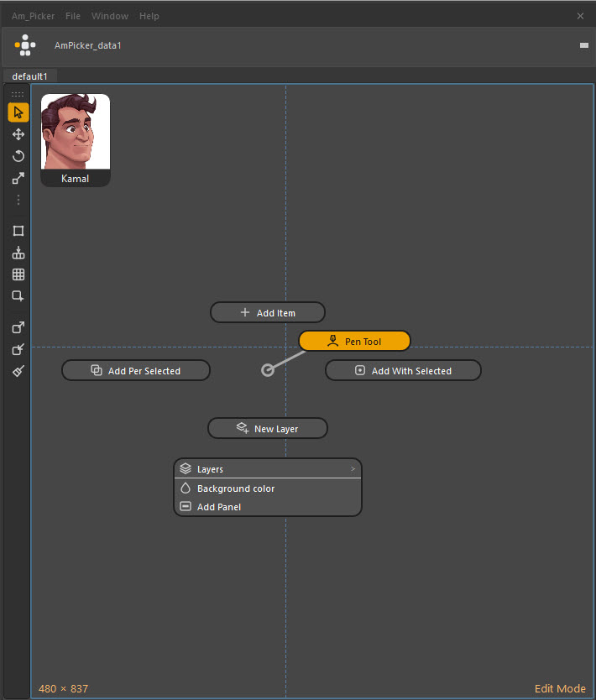Screen dimensions: 596x700
Task: Open the File menu
Action: pyautogui.click(x=73, y=16)
